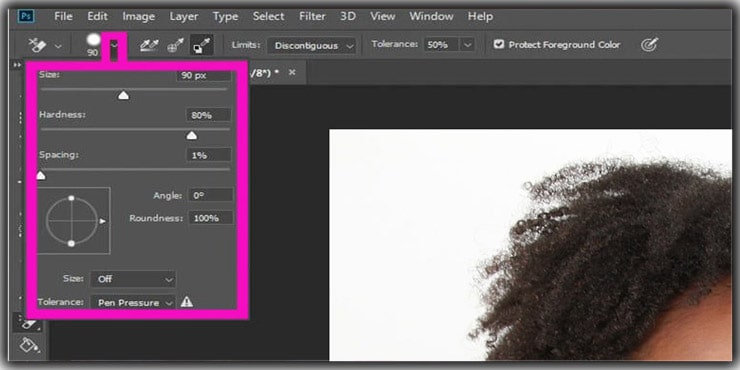Open the Type menu
740x370 pixels.
tap(225, 17)
